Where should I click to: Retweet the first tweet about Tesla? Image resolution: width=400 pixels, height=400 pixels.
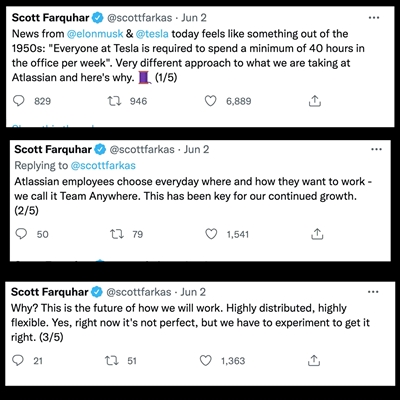point(114,101)
